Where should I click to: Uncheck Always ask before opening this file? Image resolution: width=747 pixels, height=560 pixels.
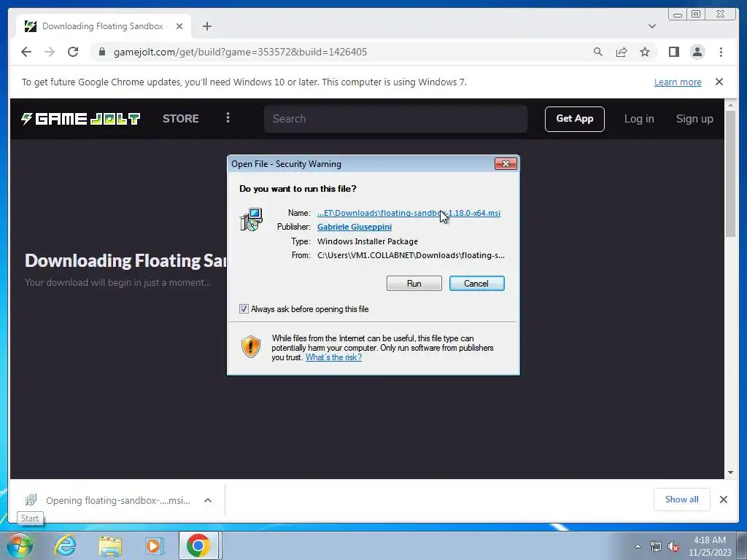tap(244, 309)
